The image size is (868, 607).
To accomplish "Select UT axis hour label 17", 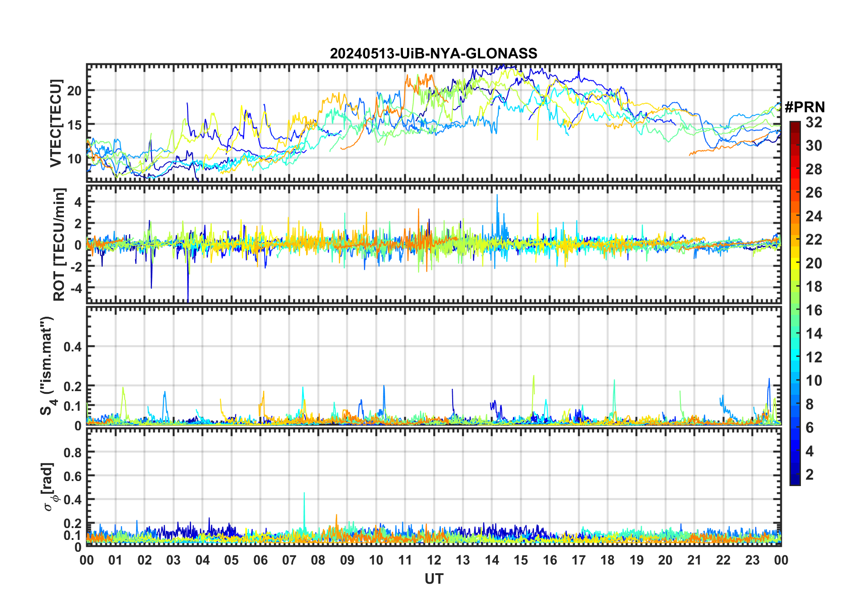I will coord(579,560).
